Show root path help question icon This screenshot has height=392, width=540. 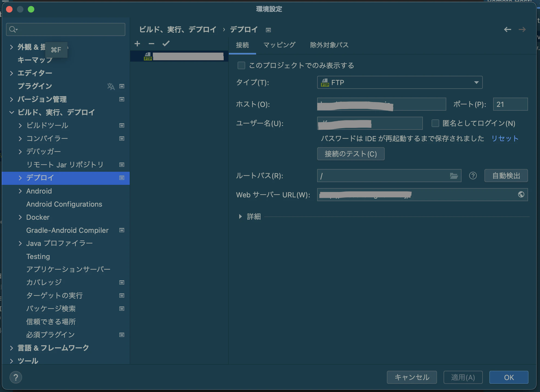(x=473, y=176)
